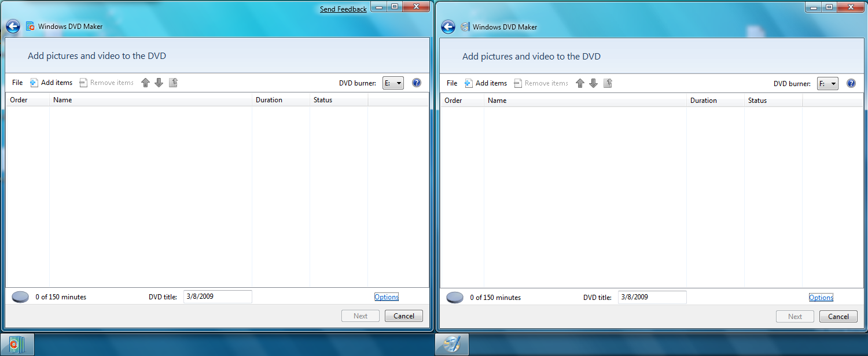Viewport: 868px width, 356px height.
Task: Open the File menu in left window
Action: click(x=17, y=83)
